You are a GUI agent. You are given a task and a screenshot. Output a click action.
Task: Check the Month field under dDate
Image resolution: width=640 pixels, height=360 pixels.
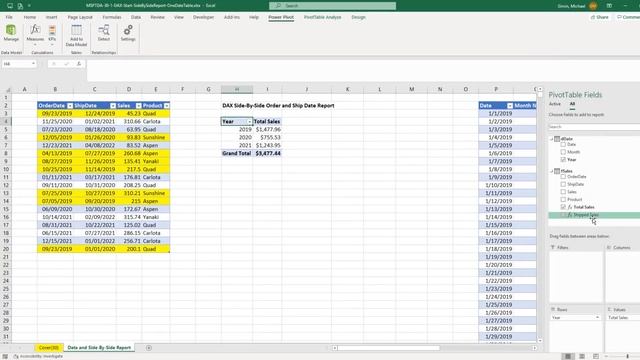pos(563,152)
